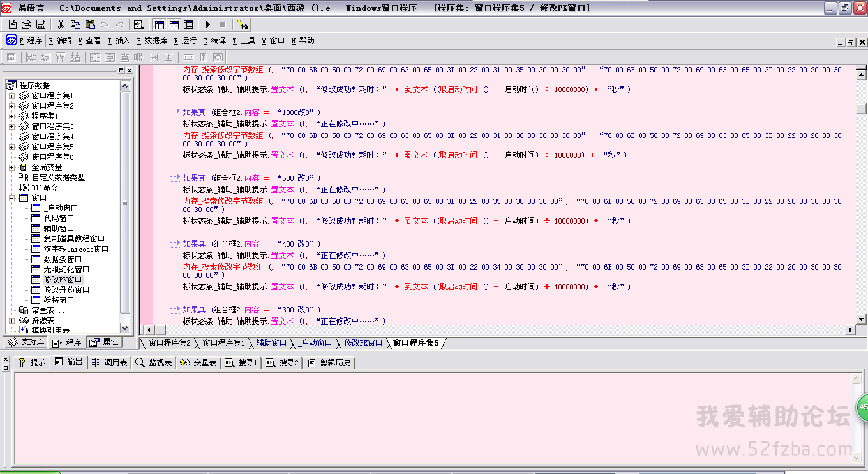The width and height of the screenshot is (868, 474).
Task: Click the Cut scissors icon
Action: tap(61, 24)
